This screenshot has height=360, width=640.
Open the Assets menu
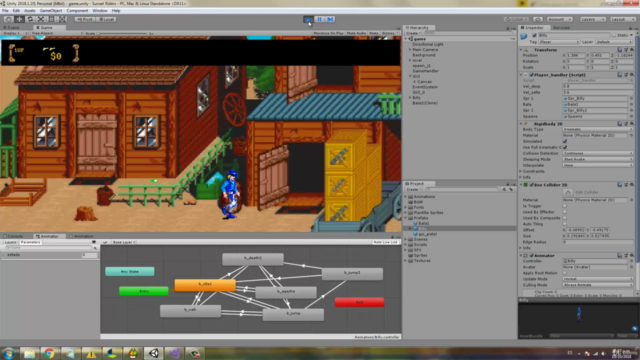coord(30,11)
